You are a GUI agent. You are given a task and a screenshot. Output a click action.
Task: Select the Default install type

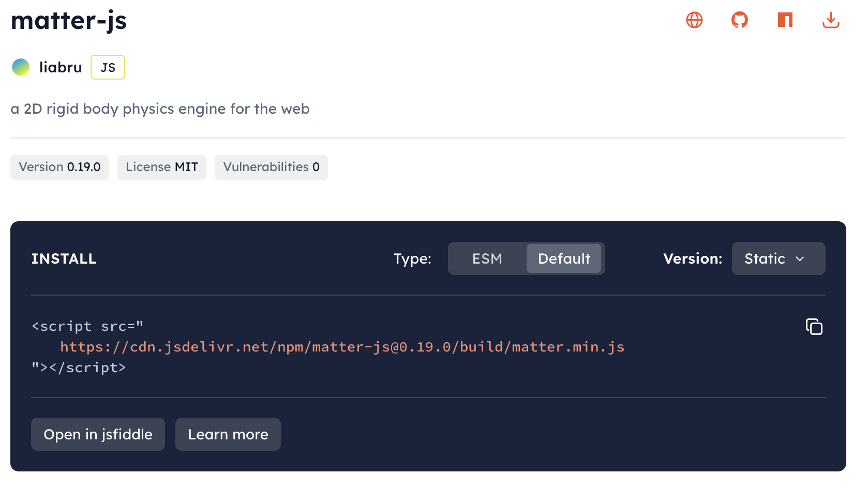(564, 258)
